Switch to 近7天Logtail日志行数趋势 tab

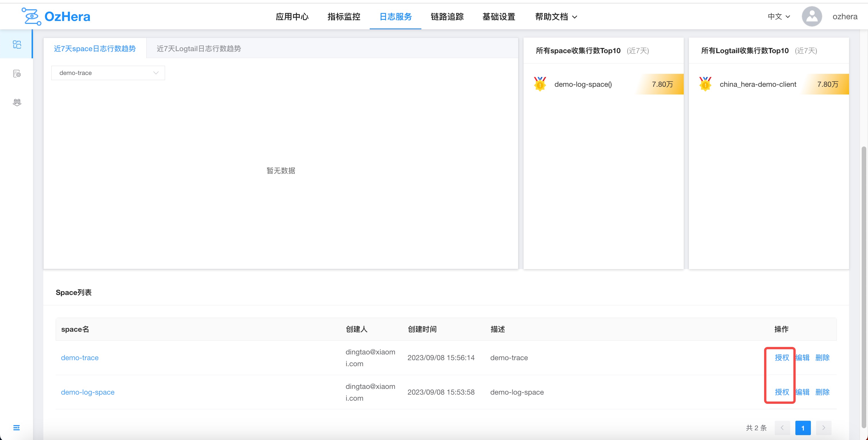pos(199,49)
